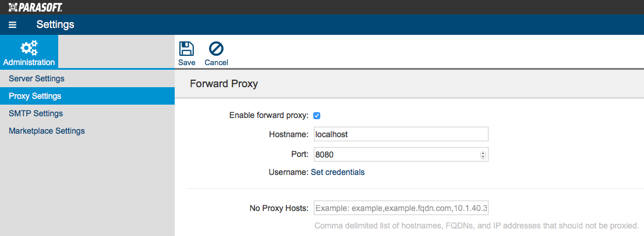Click the No Proxy Hosts text label
This screenshot has height=236, width=644.
(x=279, y=208)
